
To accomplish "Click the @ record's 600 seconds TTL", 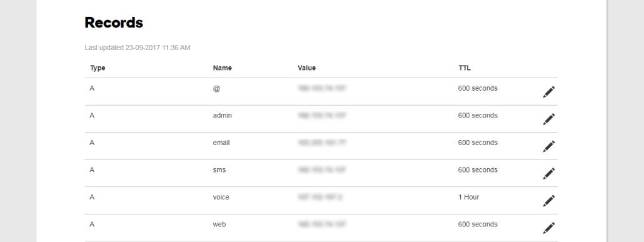I will click(x=478, y=88).
